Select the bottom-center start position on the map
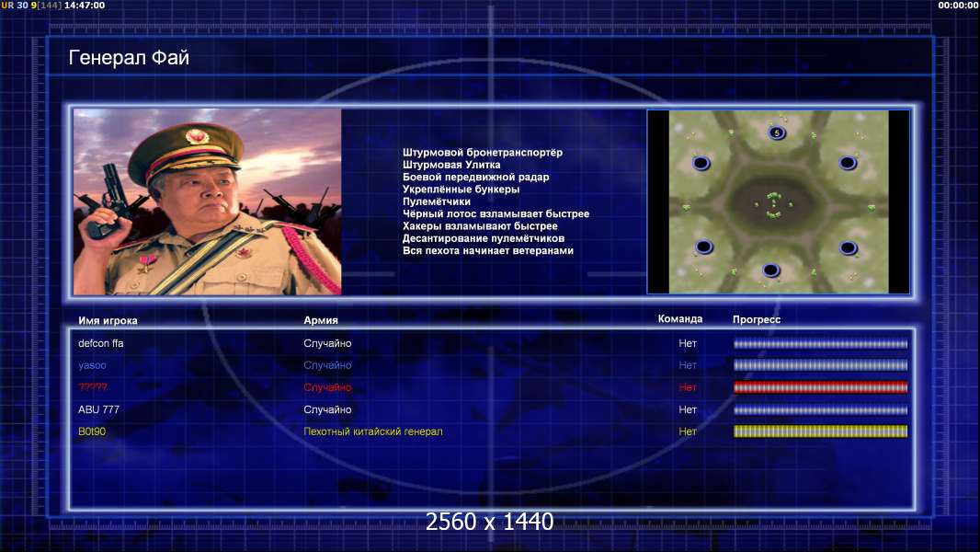 pos(770,270)
